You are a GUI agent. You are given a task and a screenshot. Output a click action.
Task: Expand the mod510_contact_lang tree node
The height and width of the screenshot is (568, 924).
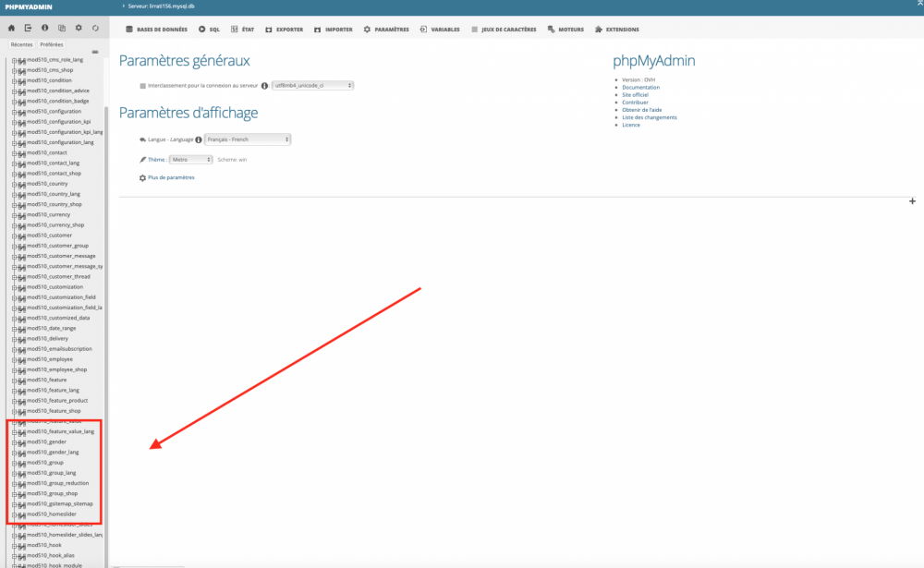(14, 163)
